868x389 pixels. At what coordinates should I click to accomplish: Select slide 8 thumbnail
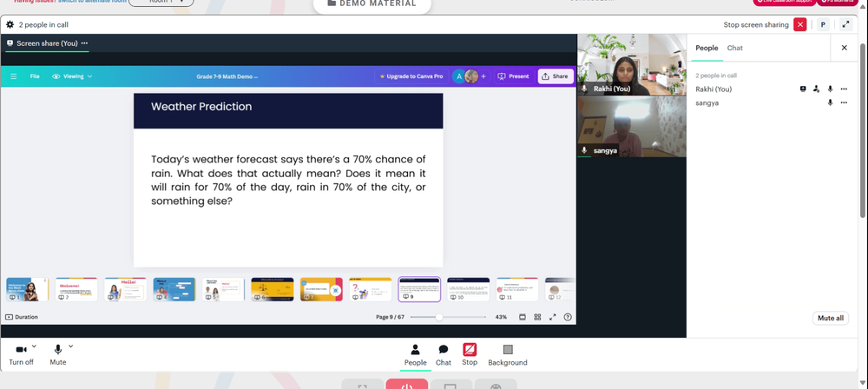click(x=371, y=289)
